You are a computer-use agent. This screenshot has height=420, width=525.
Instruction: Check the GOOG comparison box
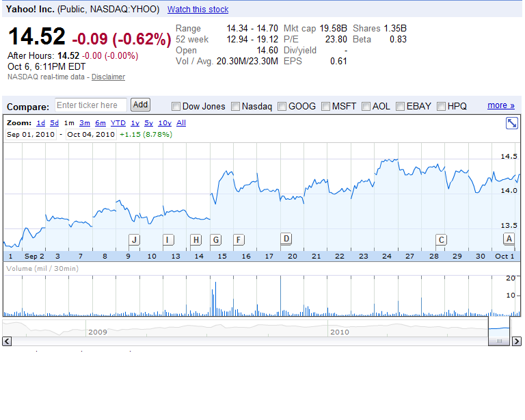coord(282,107)
